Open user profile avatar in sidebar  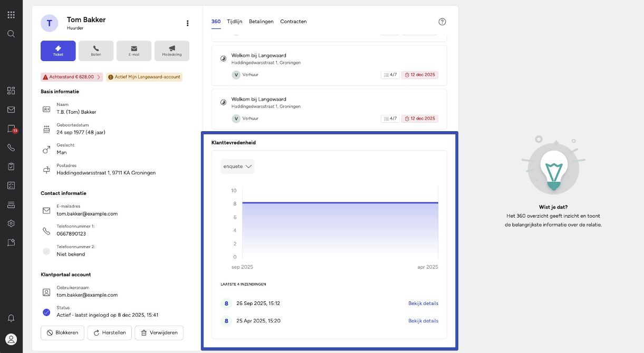(11, 339)
